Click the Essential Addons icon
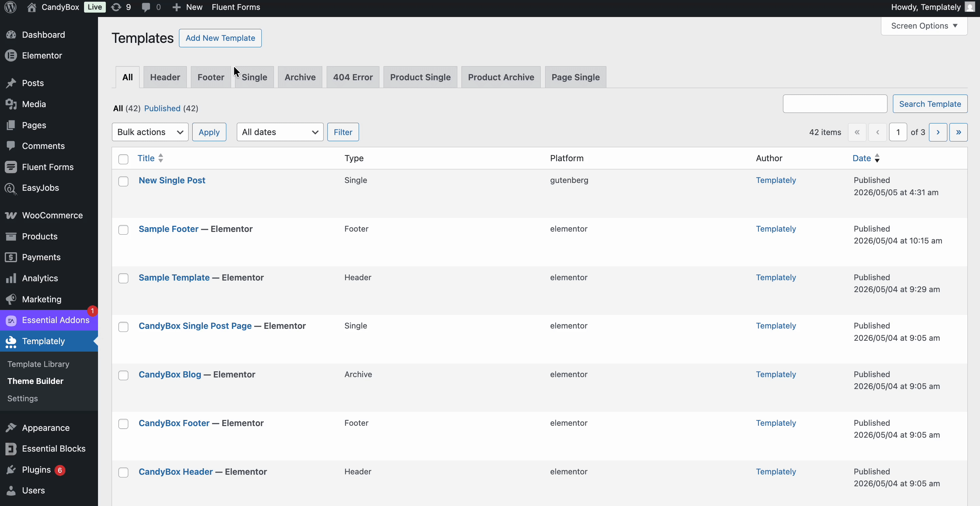 11,320
